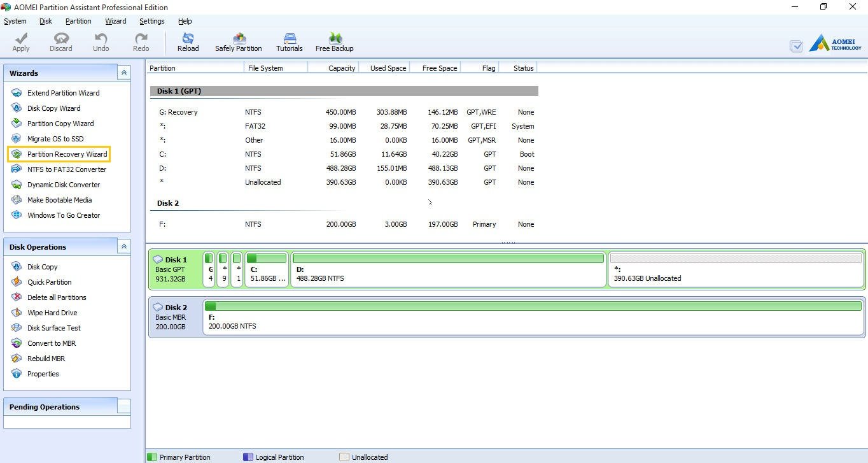Image resolution: width=868 pixels, height=463 pixels.
Task: Click the Migrate OS to SSD icon
Action: tap(17, 139)
